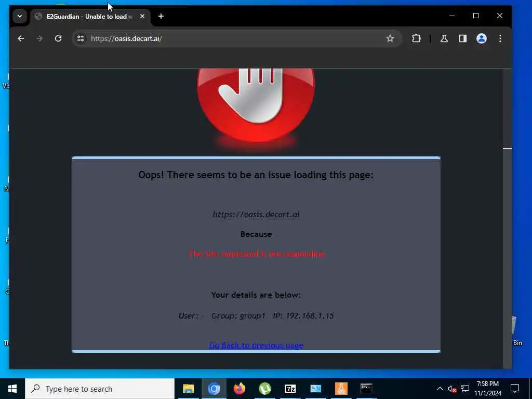Launch Firefox from the taskbar
Viewport: 532px width, 399px height.
(x=239, y=389)
